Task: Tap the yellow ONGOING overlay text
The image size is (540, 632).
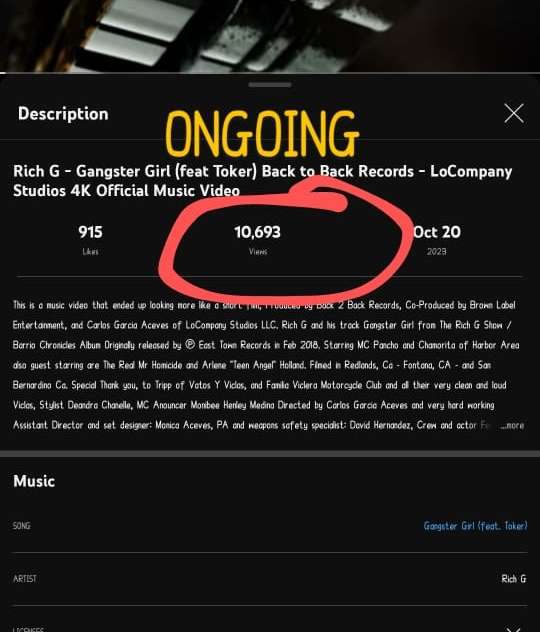Action: tap(262, 134)
